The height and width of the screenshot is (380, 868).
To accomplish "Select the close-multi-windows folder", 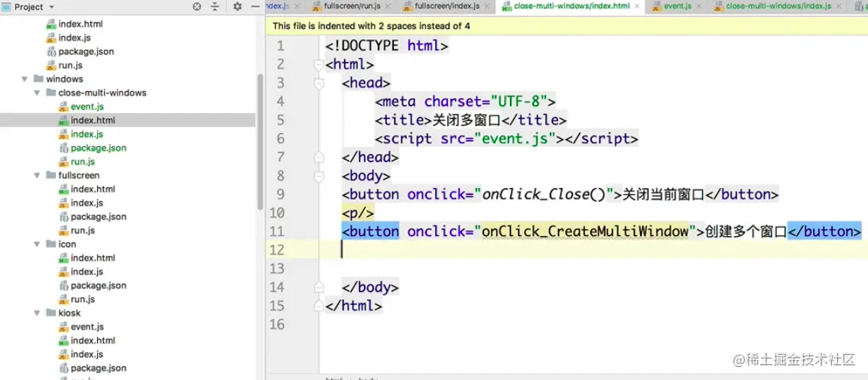I will 102,93.
